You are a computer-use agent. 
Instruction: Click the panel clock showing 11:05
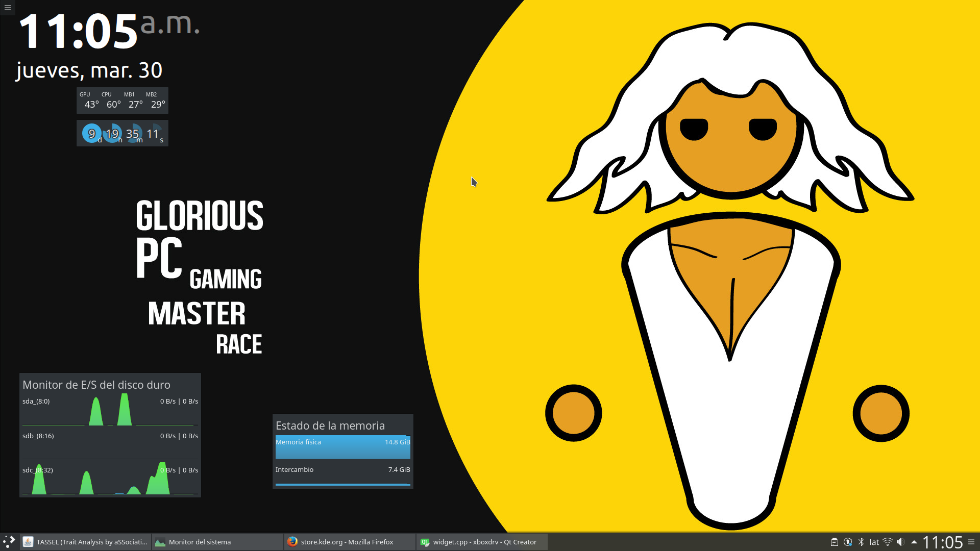(943, 542)
